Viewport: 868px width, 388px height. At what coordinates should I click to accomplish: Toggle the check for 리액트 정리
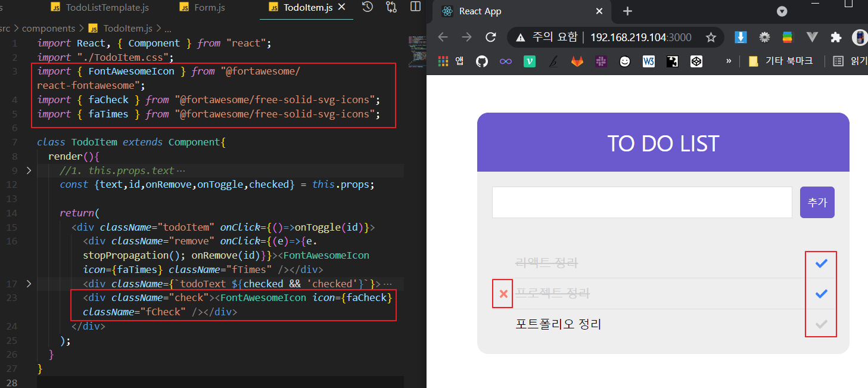coord(822,263)
